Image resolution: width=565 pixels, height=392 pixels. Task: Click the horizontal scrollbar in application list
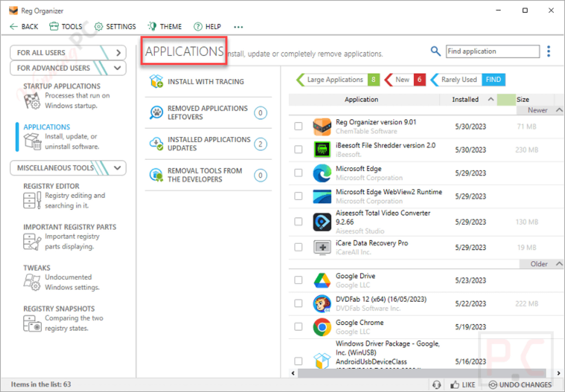coord(422,373)
